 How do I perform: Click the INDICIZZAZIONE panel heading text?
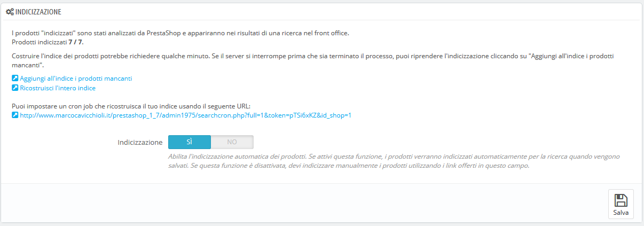(38, 11)
